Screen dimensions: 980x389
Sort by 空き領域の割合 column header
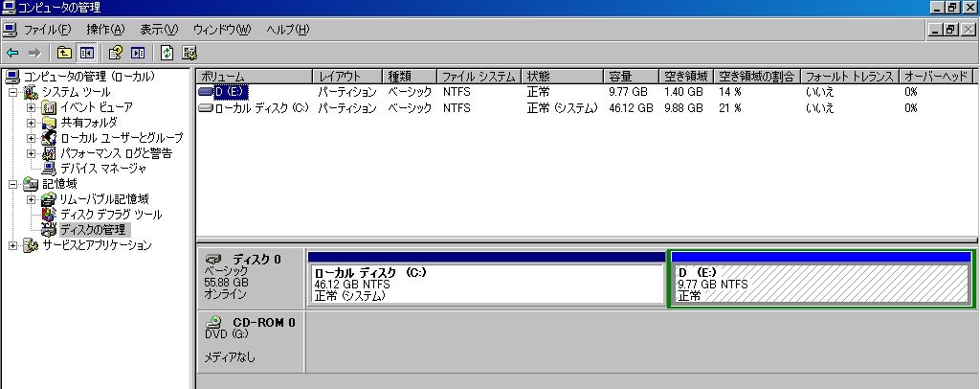[x=756, y=77]
